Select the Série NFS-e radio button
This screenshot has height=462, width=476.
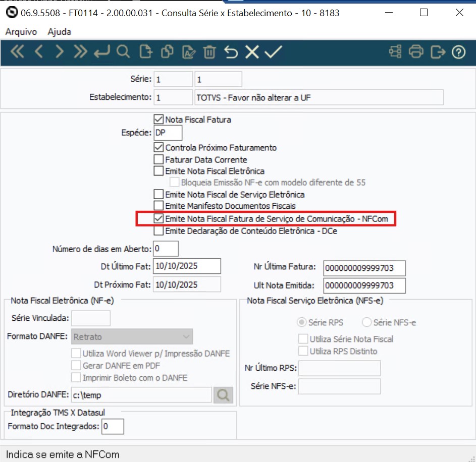coord(366,322)
